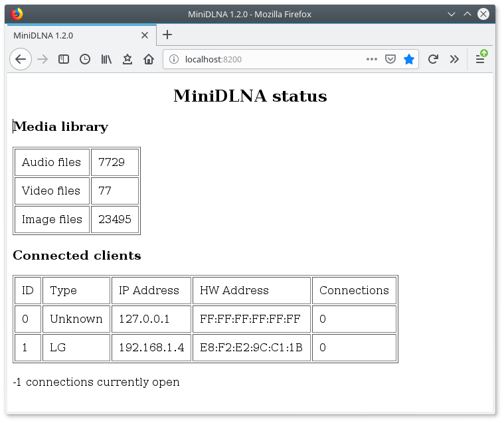This screenshot has width=504, height=423.
Task: Click the Type column header
Action: tap(76, 291)
